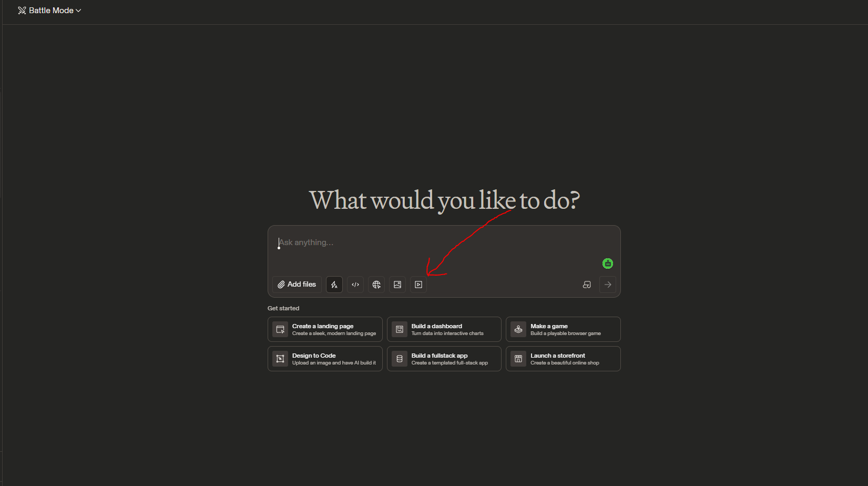Click the chat bubbles icon near send

click(x=587, y=285)
